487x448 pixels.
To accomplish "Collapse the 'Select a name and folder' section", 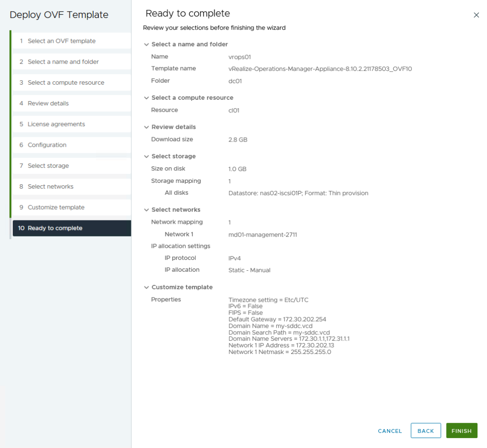I will pyautogui.click(x=146, y=44).
